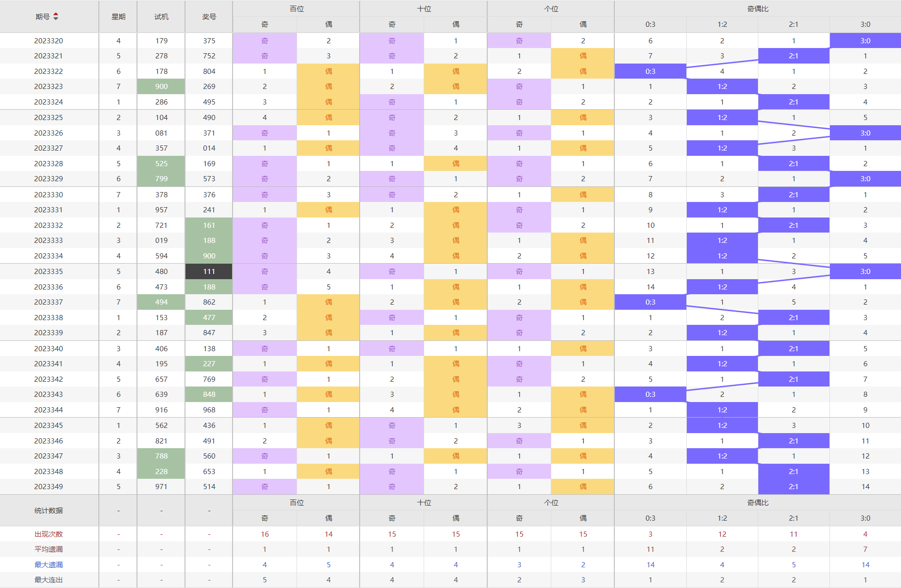Click highlighted 2:1 cell in row 2023321
This screenshot has height=588, width=901.
pyautogui.click(x=794, y=56)
